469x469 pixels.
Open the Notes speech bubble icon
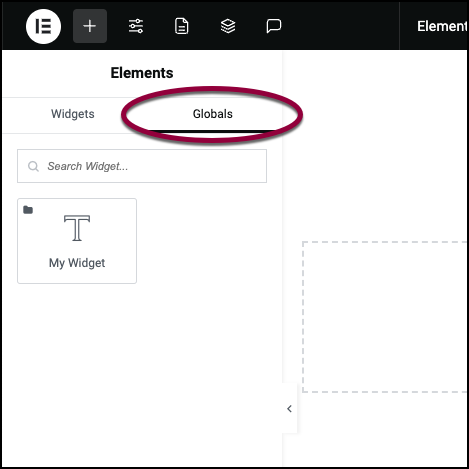274,26
